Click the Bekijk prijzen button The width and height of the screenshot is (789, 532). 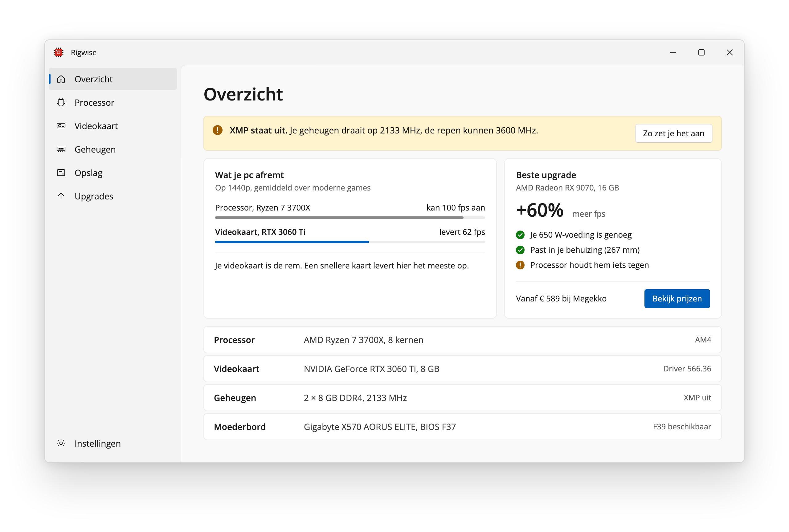(677, 299)
